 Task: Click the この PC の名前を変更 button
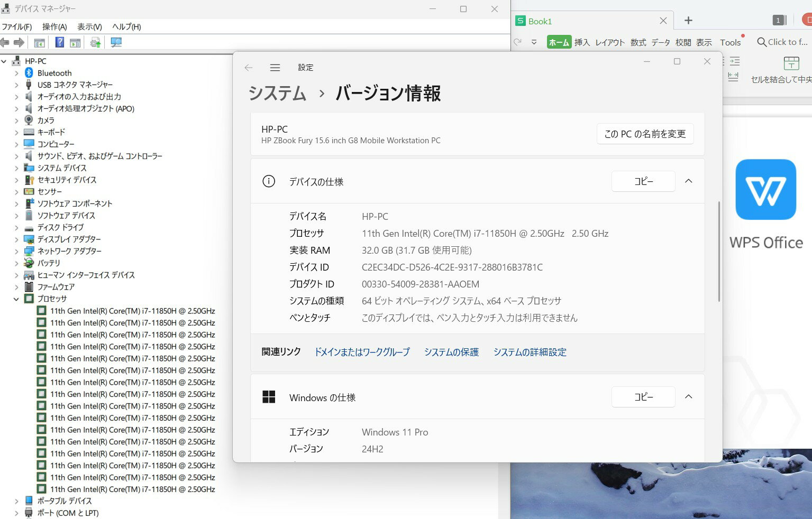point(645,134)
